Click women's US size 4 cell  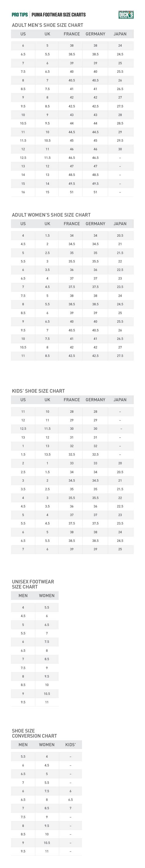click(23, 236)
